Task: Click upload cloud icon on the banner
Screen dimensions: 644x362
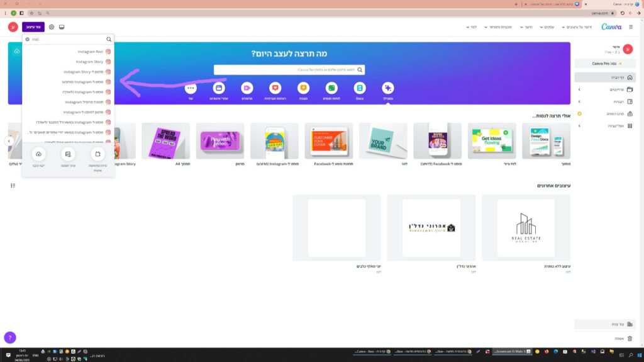Action: point(17,52)
